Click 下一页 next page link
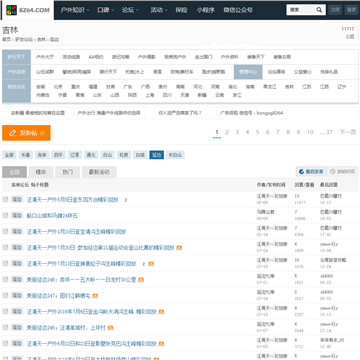The width and height of the screenshot is (360, 360). 347,132
